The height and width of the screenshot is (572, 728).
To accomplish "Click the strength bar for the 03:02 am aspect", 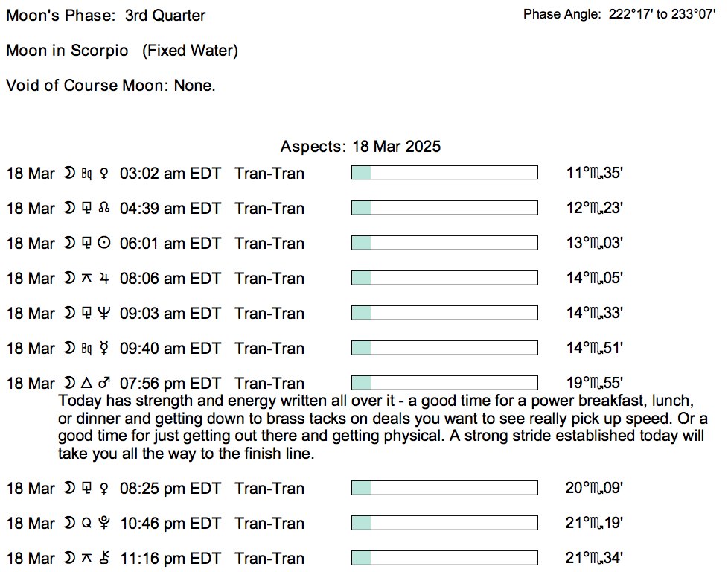I will point(444,174).
